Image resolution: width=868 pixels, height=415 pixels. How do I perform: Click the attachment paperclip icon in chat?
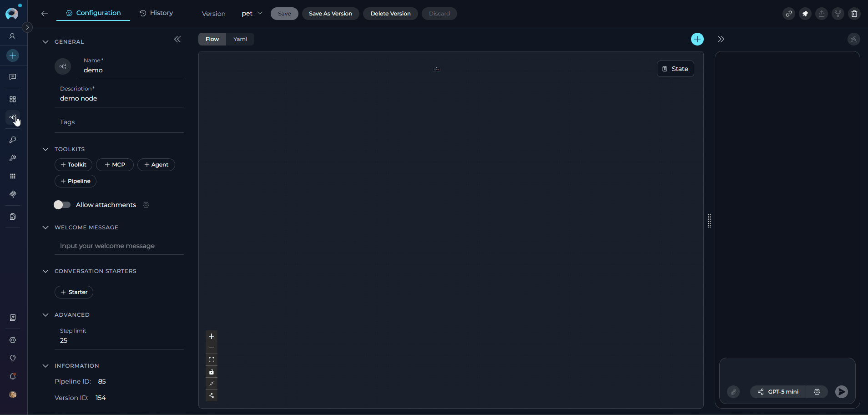(733, 392)
